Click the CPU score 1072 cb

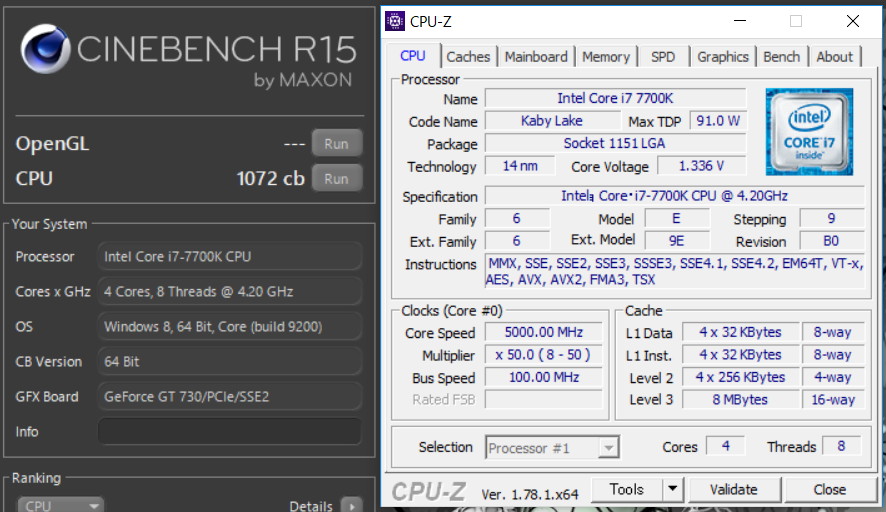coord(270,179)
